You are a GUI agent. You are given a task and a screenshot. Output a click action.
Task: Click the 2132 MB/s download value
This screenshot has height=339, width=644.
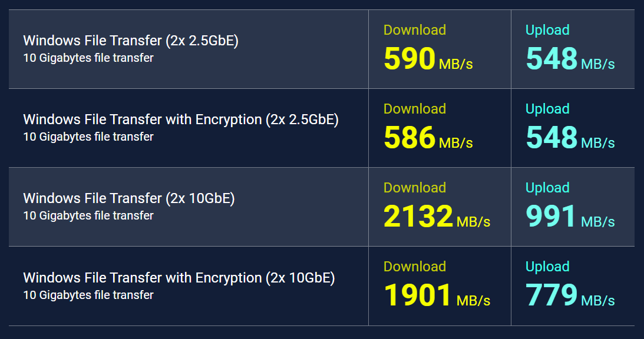(x=437, y=216)
